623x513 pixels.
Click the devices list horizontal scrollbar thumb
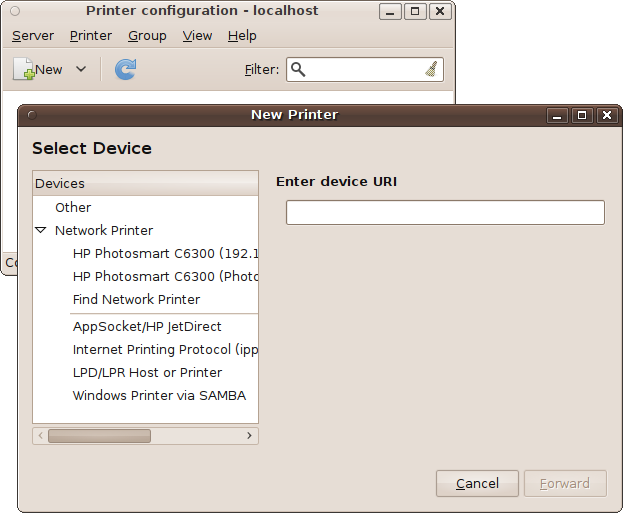(x=99, y=436)
